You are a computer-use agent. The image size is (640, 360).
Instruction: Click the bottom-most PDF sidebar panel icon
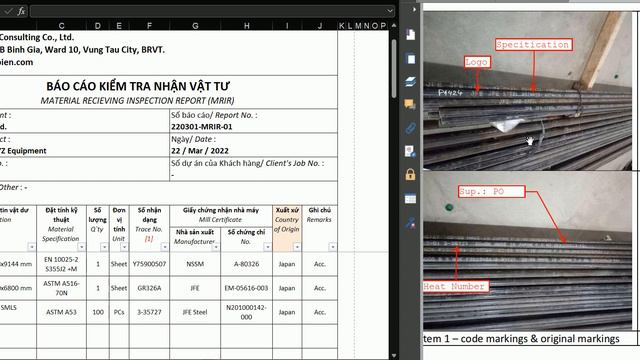410,223
